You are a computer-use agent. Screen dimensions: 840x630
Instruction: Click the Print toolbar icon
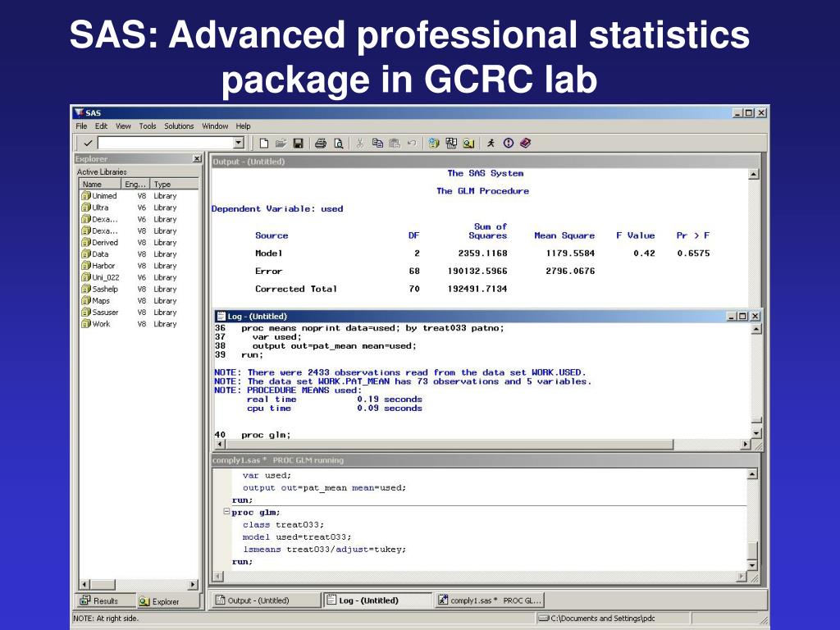(x=321, y=143)
